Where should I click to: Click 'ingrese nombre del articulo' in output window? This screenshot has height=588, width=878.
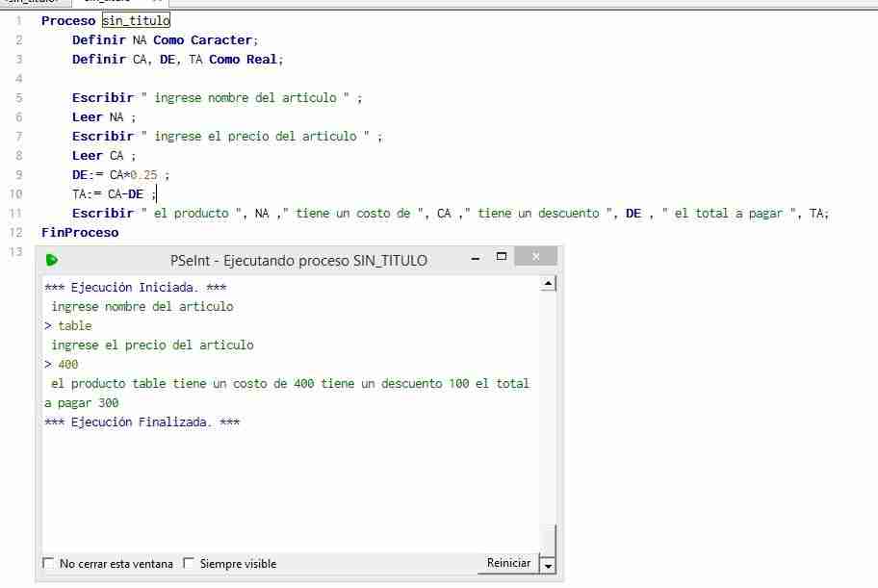point(142,307)
